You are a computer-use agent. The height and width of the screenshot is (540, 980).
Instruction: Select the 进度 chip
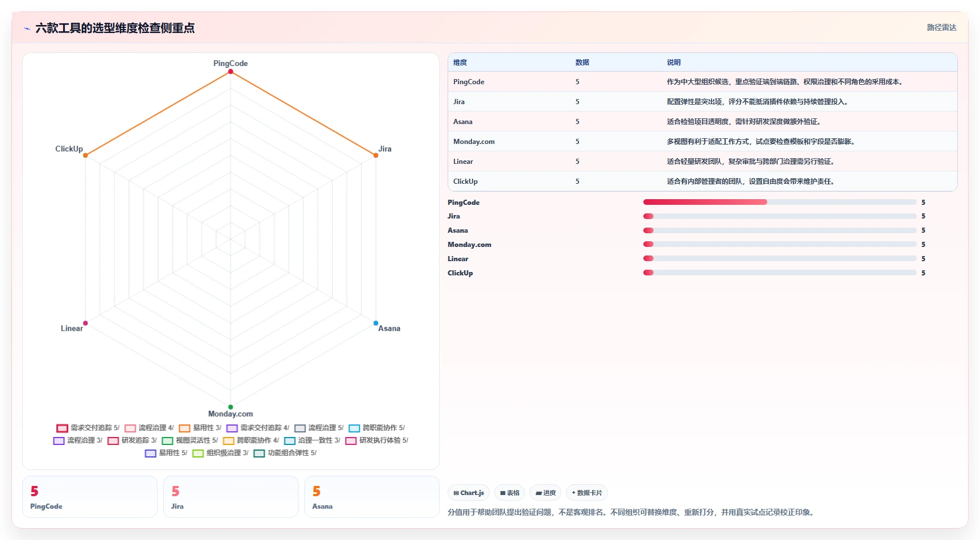545,493
